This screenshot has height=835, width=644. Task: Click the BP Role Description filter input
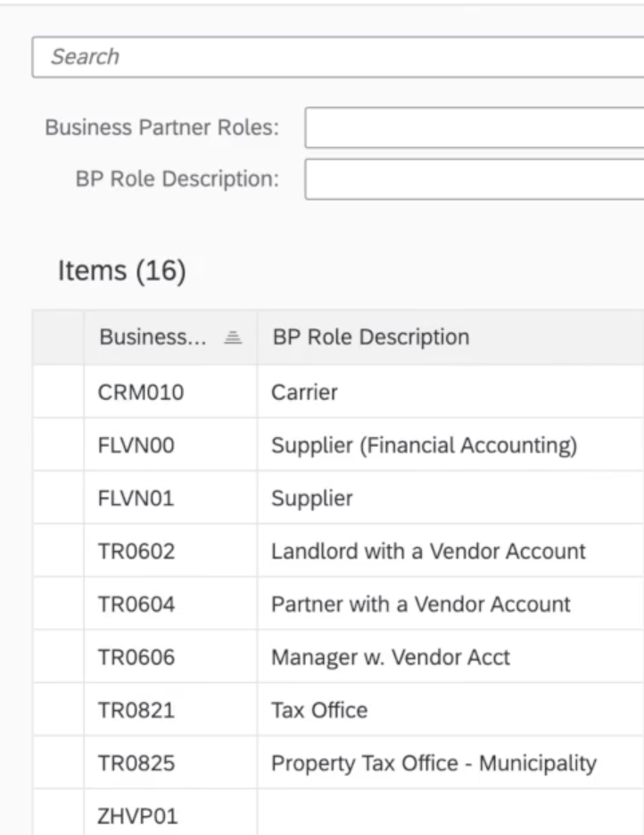tap(473, 179)
